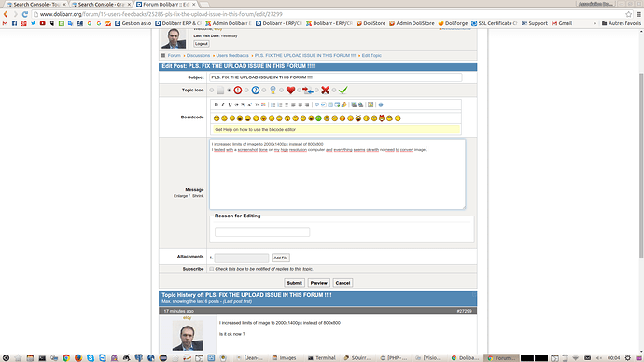Image resolution: width=644 pixels, height=362 pixels.
Task: Click the strikethrough formatting icon
Action: tap(236, 104)
